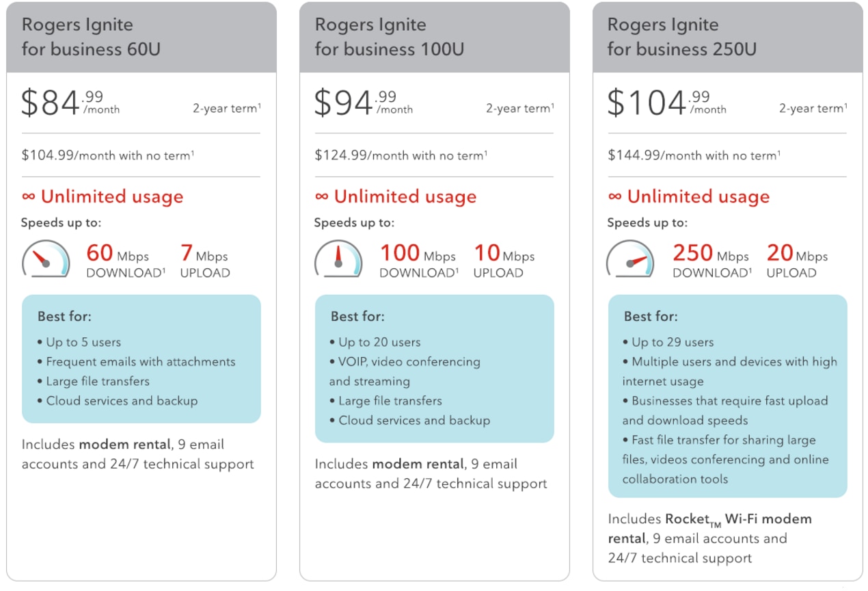Click the speedometer icon in the 250U plan
This screenshot has width=868, height=591.
(x=631, y=259)
